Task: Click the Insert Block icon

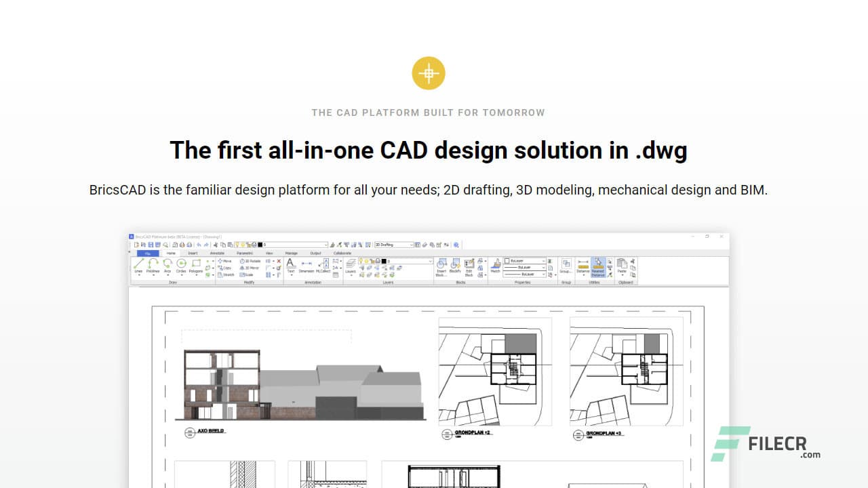Action: tap(441, 266)
